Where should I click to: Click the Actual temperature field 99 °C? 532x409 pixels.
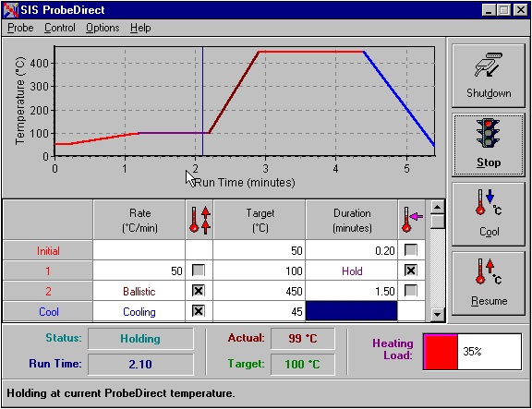point(303,338)
